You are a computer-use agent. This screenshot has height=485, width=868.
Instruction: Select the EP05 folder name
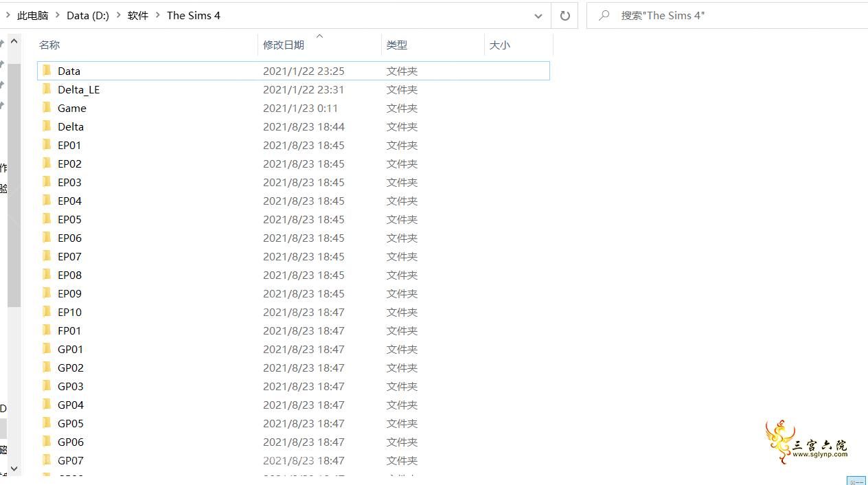point(69,219)
